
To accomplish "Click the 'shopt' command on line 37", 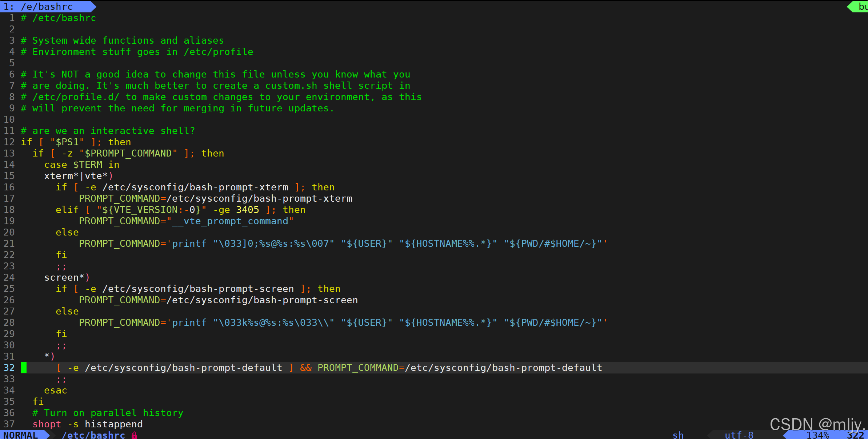I will [47, 424].
